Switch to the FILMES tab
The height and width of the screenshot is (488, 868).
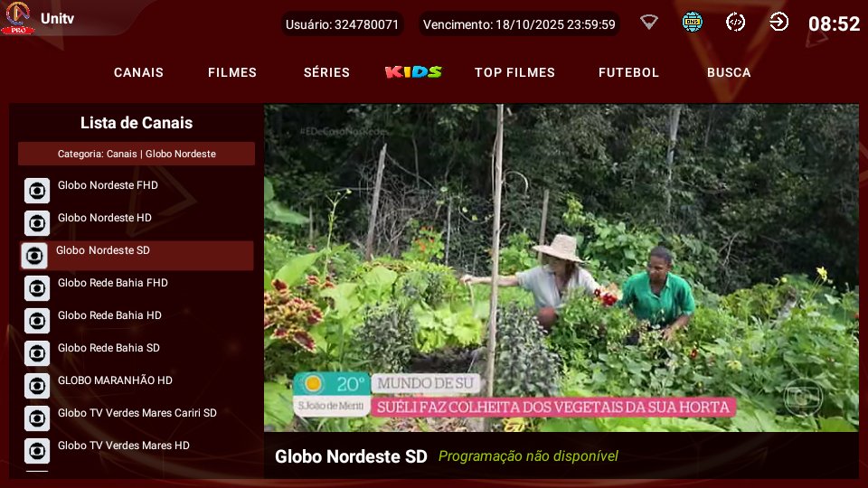(x=232, y=72)
